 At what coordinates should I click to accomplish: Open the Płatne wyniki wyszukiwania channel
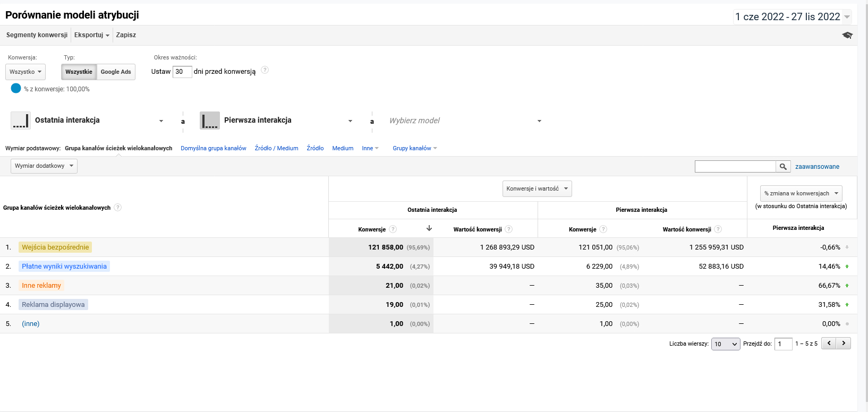pyautogui.click(x=64, y=267)
